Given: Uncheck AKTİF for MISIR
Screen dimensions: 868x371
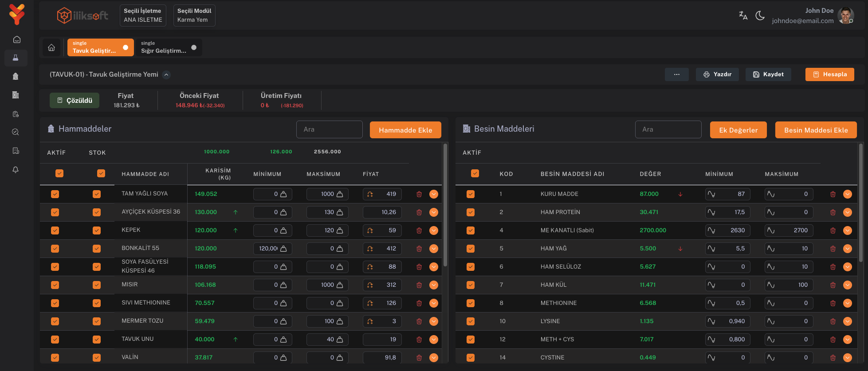Looking at the screenshot, I should click(55, 285).
